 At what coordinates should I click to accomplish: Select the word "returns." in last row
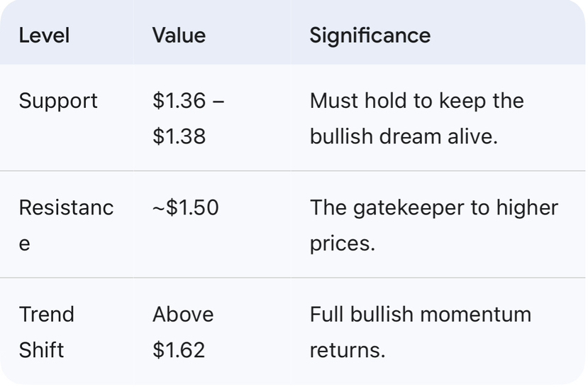pos(347,350)
